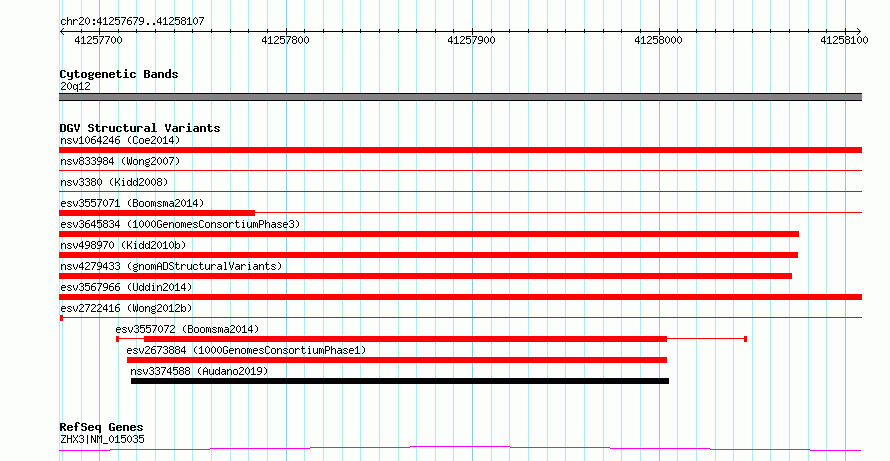Viewport: 890px width, 461px height.
Task: Select the nsv4279433 red variant bar
Action: click(x=426, y=276)
